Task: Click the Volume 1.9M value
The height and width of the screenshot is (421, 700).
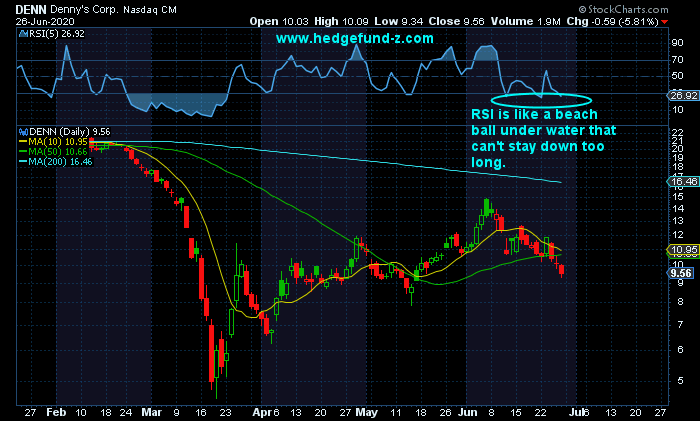Action: tap(525, 21)
